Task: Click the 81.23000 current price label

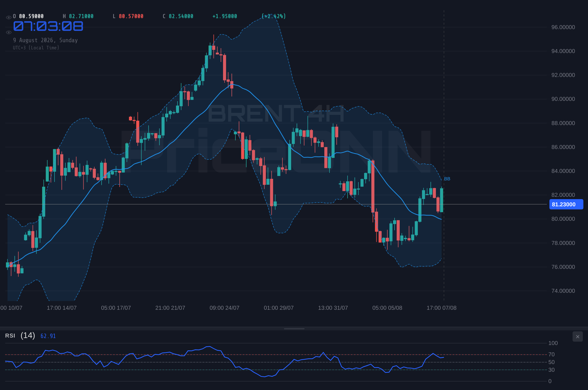Action: (x=566, y=205)
